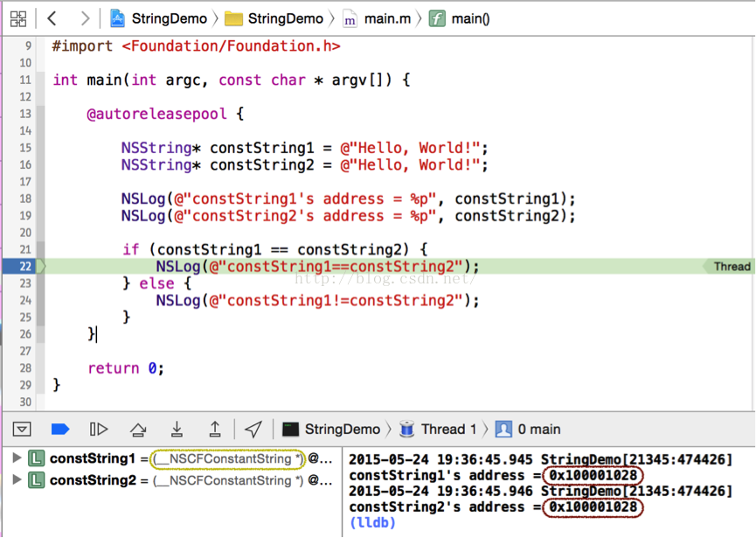Screen dimensions: 756x538
Task: Click L icon beside constString1
Action: 37,458
